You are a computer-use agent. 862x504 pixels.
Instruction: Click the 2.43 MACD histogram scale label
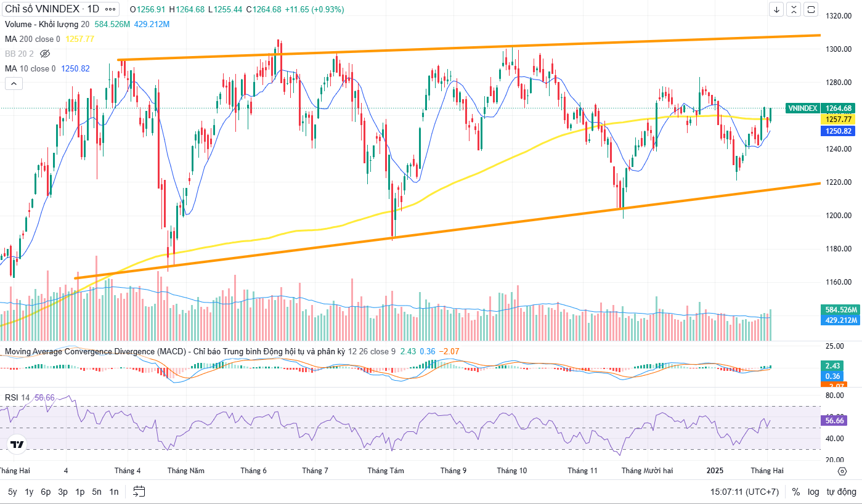click(x=833, y=365)
